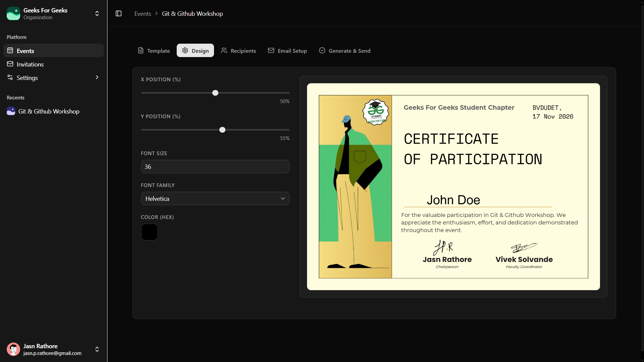Image resolution: width=644 pixels, height=362 pixels.
Task: Click the Git & Github Workshop recent icon
Action: [11, 111]
